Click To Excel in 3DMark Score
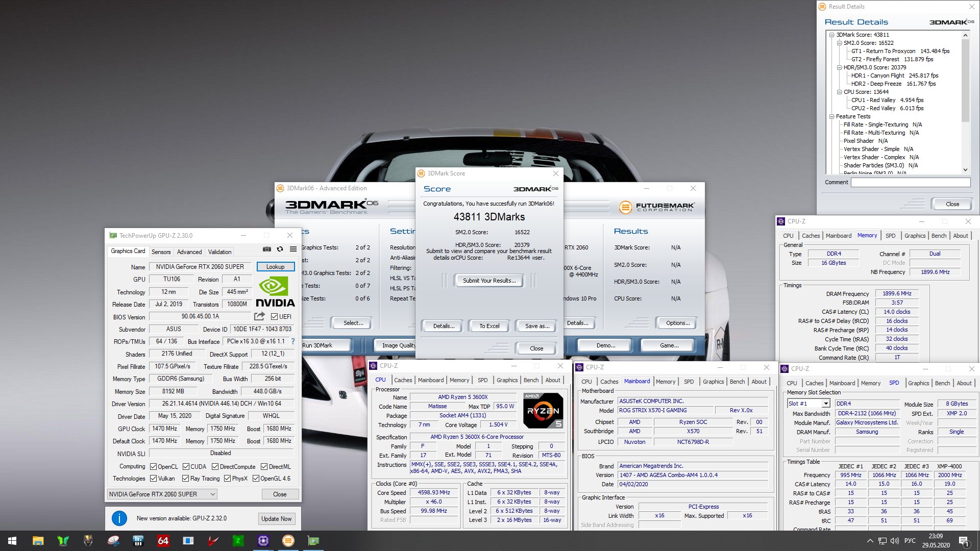This screenshot has width=980, height=551. pos(489,326)
